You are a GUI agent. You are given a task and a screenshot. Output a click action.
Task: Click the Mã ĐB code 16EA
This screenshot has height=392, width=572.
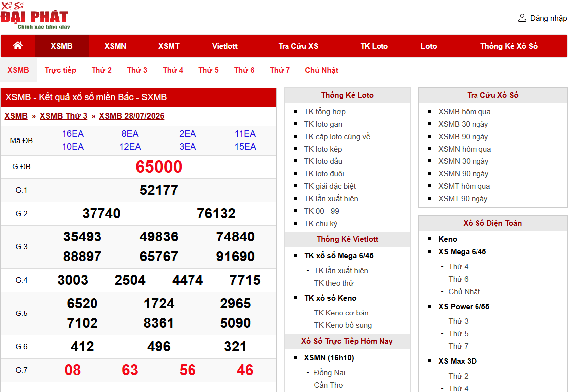[x=73, y=134]
